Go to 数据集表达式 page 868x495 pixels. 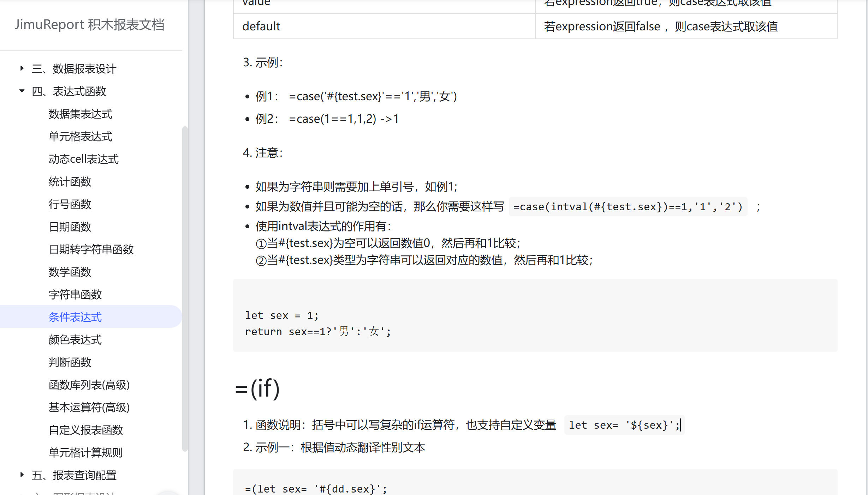tap(81, 114)
